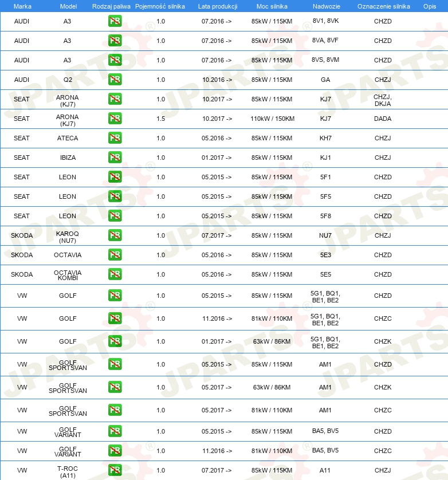Click the AM1 cell in the Golf Sportsvan CHZK row
Viewport: 448px width, 480px height.
325,388
